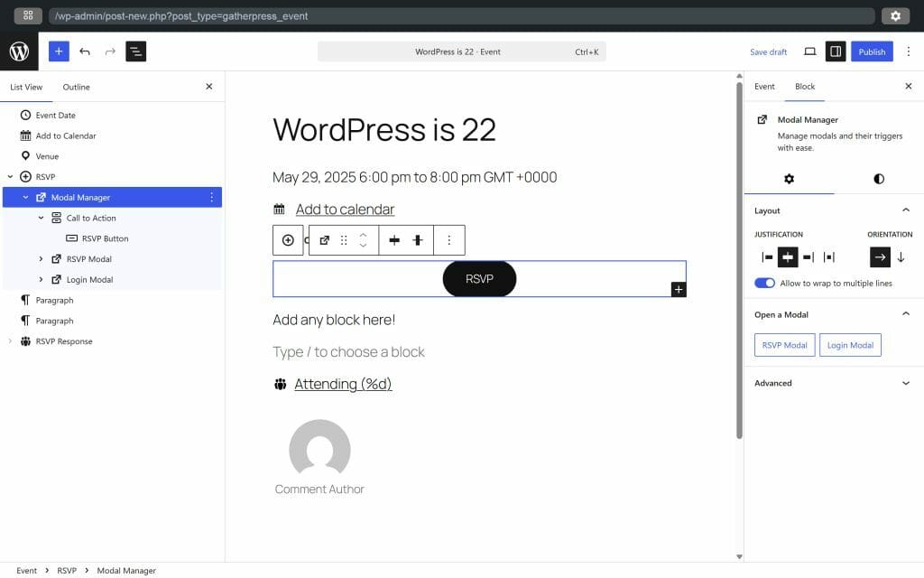Collapse the Call to Action tree item
Image resolution: width=924 pixels, height=578 pixels.
[x=41, y=218]
